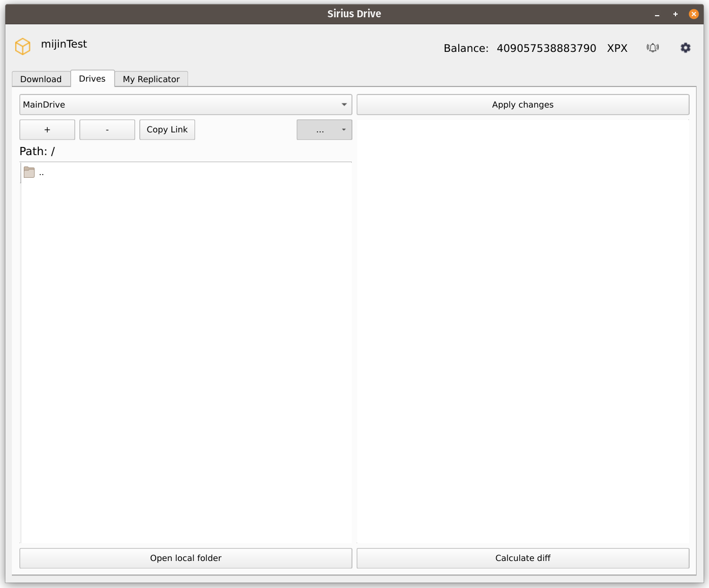Click the "Path: /" label

pos(37,151)
